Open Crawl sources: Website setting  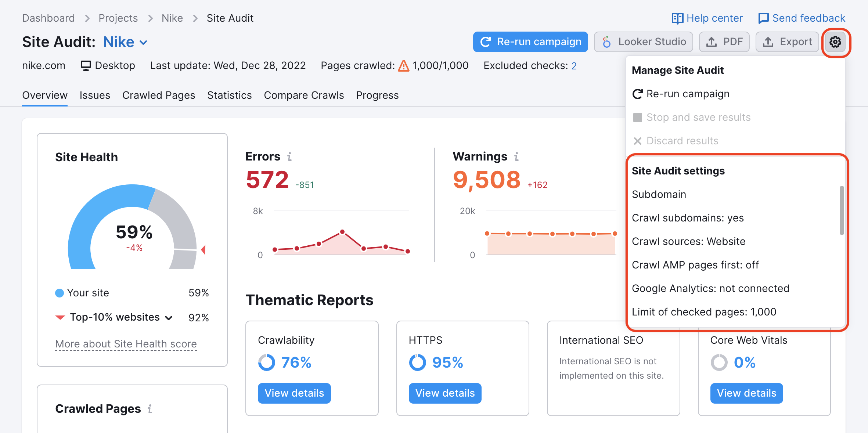[689, 242]
